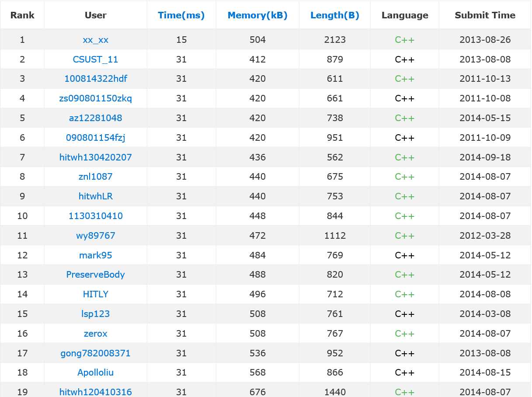View 1130310410's green C++ source code
The height and width of the screenshot is (397, 532).
click(405, 216)
